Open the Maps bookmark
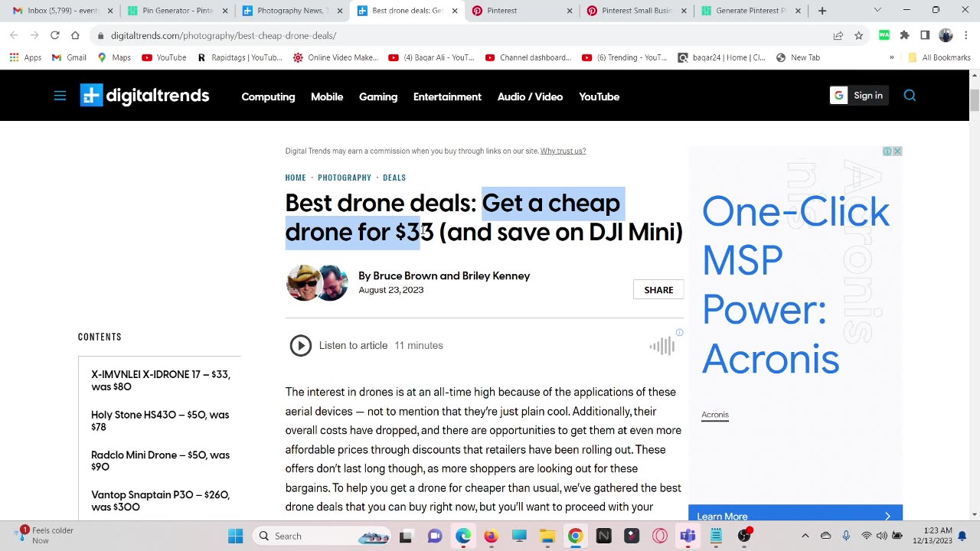Viewport: 980px width, 551px height. 114,57
